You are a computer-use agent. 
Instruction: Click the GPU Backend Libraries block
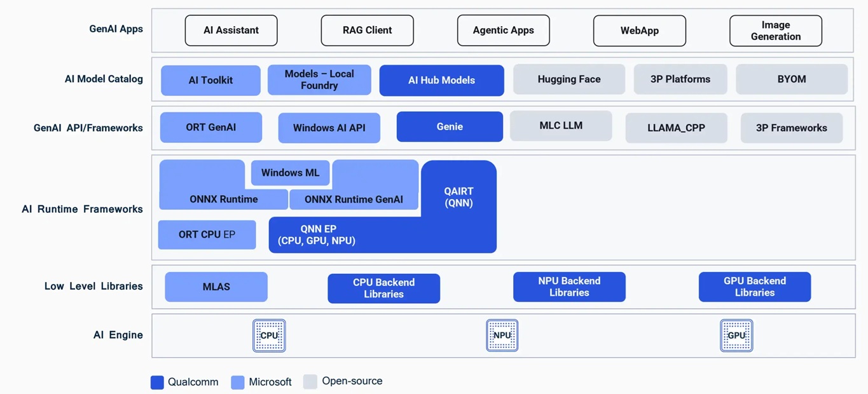[x=755, y=287]
